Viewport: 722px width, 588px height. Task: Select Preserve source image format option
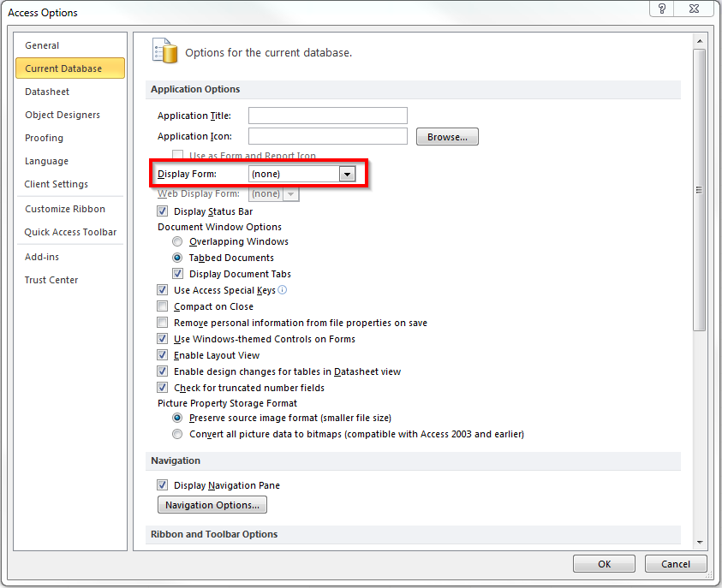(x=177, y=418)
